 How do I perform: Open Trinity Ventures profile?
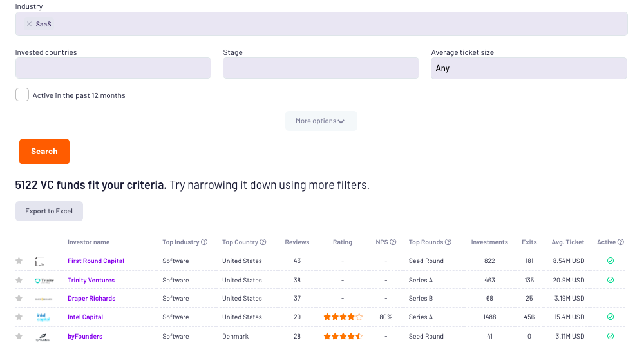click(x=91, y=280)
